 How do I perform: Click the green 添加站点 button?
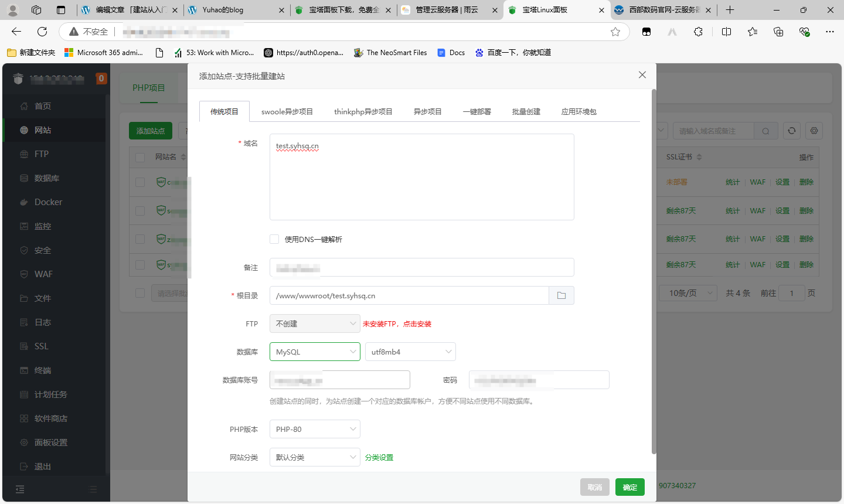(151, 131)
